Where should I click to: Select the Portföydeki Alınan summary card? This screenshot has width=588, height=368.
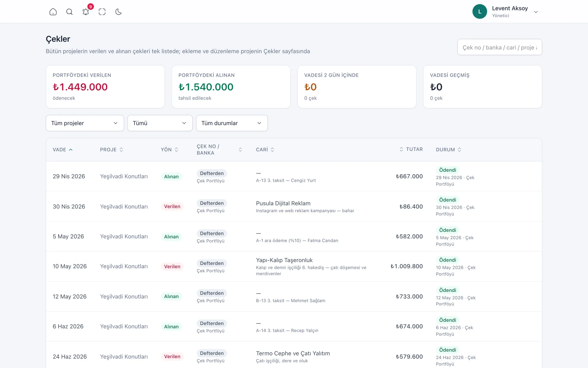pyautogui.click(x=231, y=86)
